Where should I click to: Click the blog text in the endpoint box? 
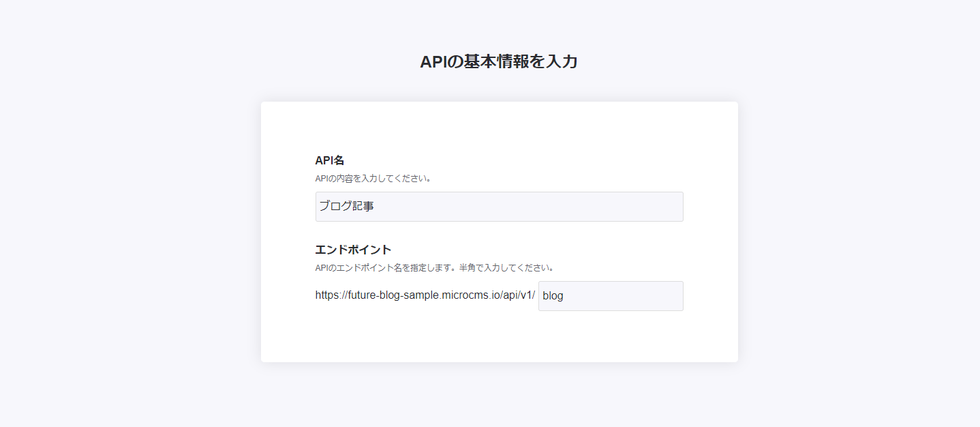point(553,296)
